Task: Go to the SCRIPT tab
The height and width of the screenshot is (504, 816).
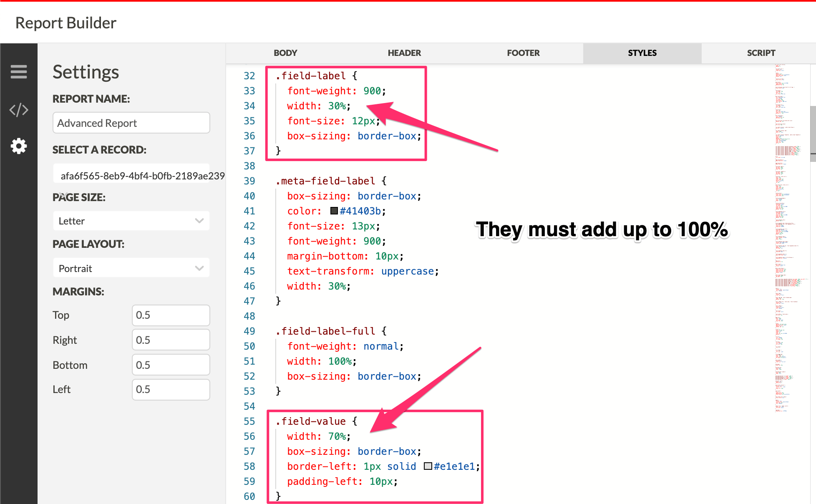Action: coord(761,53)
